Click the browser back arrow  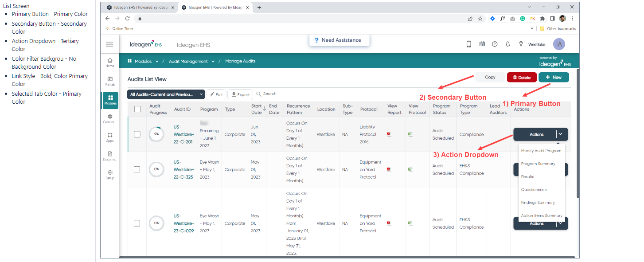tap(107, 19)
